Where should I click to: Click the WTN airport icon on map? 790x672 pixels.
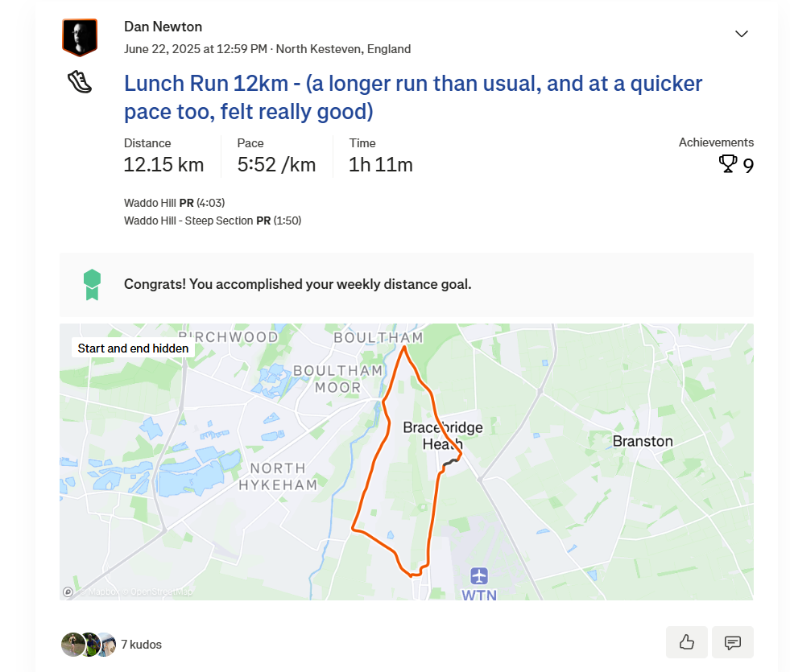pos(479,575)
